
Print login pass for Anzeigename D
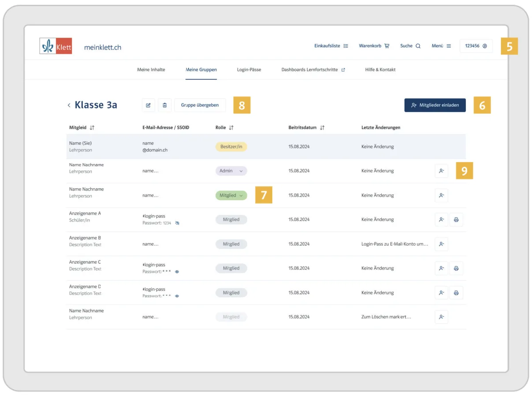(456, 293)
